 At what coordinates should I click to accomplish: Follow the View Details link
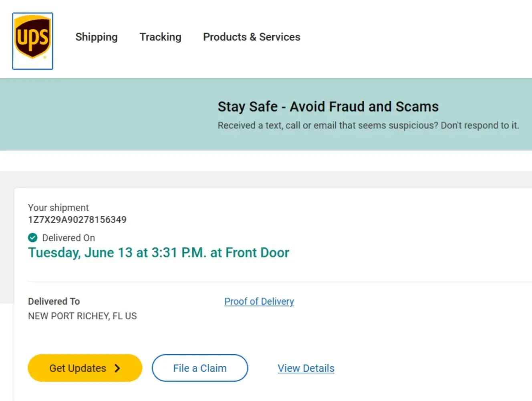tap(306, 368)
